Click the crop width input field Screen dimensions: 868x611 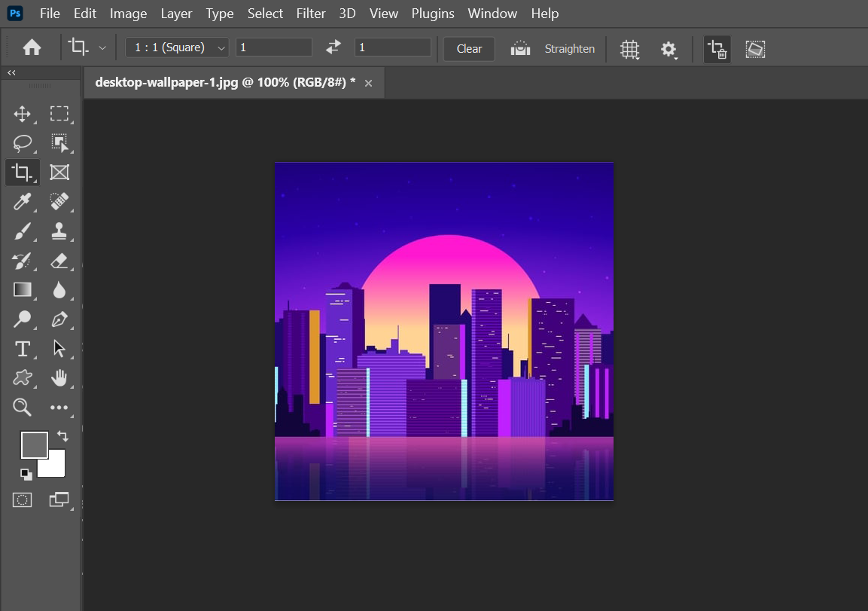(x=274, y=47)
